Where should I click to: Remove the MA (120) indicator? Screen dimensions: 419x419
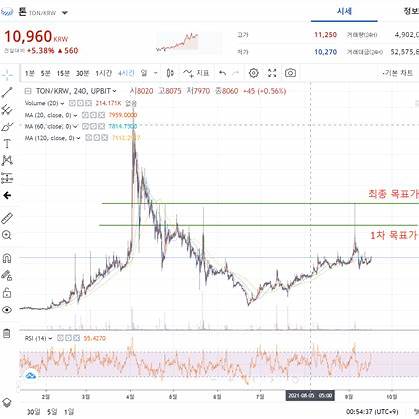[104, 137]
